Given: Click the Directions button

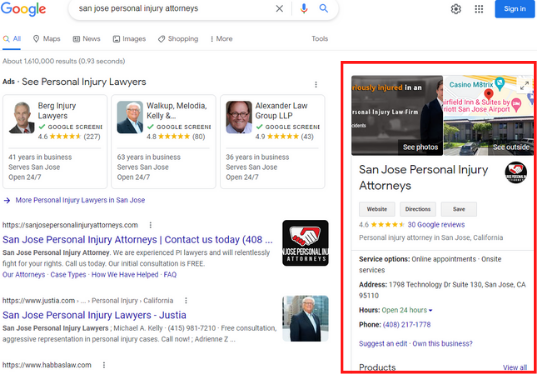Looking at the screenshot, I should 418,209.
